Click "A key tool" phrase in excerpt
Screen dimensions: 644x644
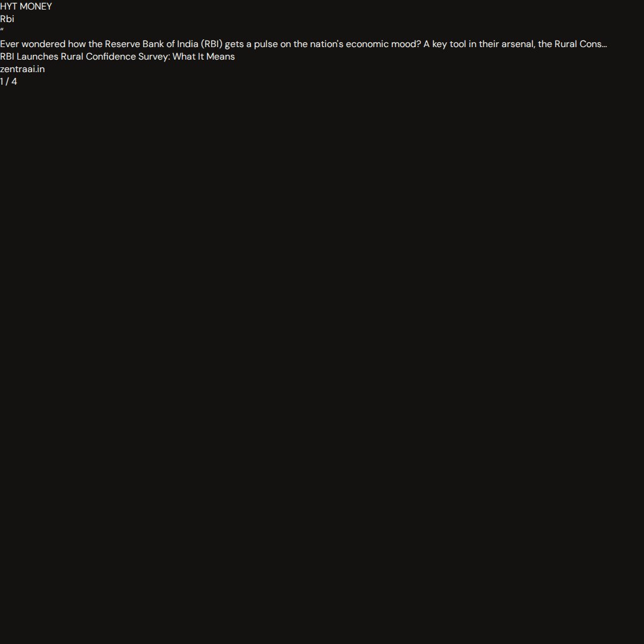coord(445,44)
